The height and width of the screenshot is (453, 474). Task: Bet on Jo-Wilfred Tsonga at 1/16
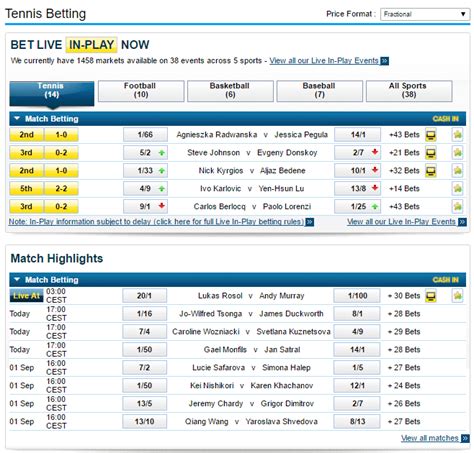click(145, 314)
